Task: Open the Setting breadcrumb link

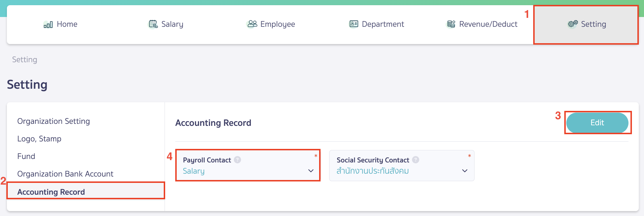Action: [x=24, y=60]
